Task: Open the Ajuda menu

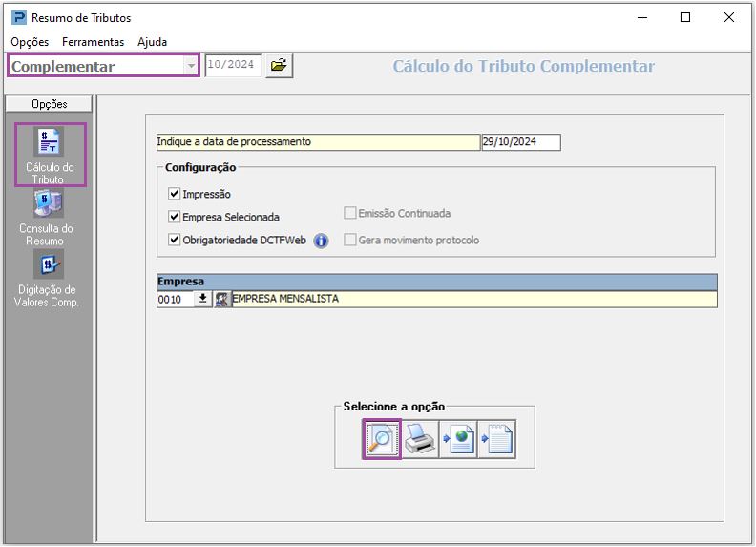Action: (153, 42)
